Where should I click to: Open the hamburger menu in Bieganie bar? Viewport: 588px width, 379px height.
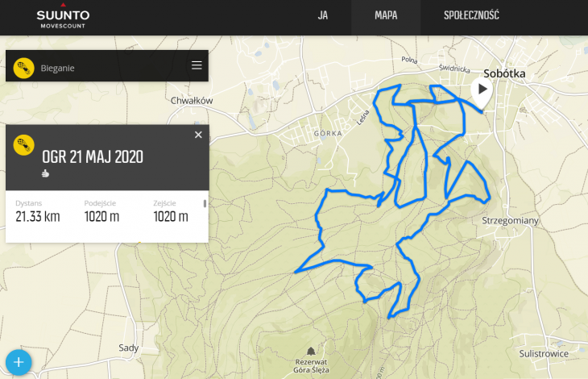pos(197,65)
